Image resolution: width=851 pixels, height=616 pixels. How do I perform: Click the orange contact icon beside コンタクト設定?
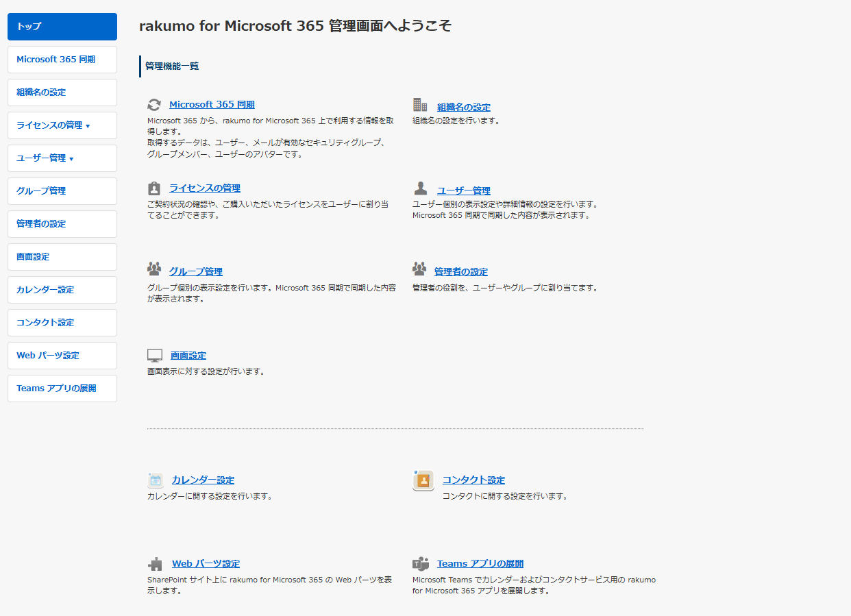point(423,480)
